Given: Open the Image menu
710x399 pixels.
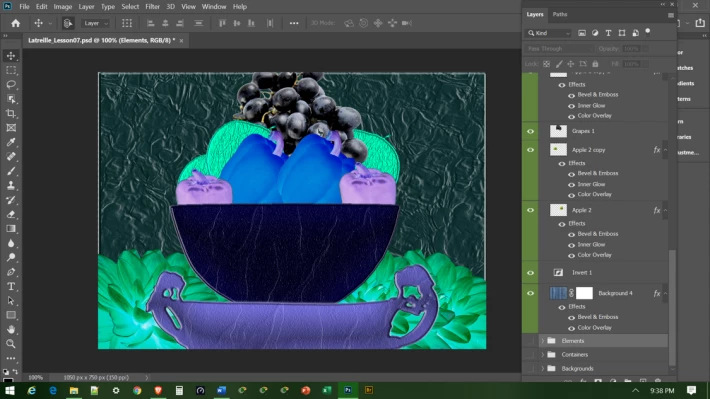Looking at the screenshot, I should click(62, 7).
